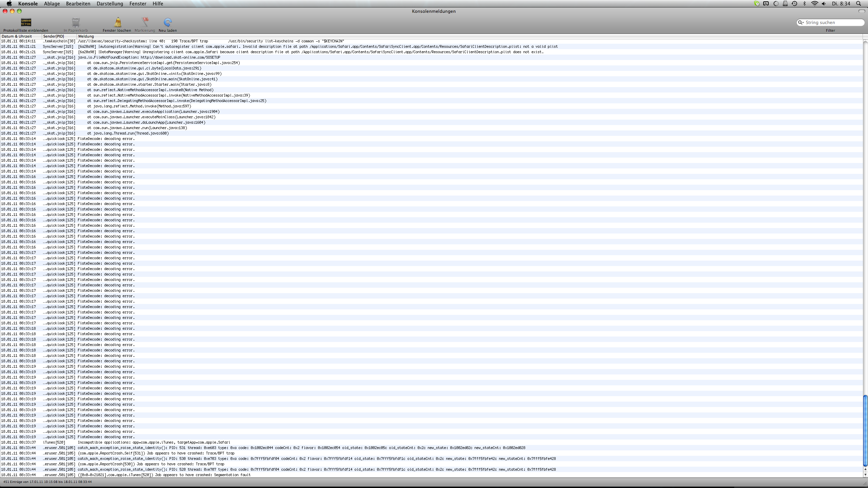This screenshot has height=488, width=868.
Task: Open the Time Machine menu bar icon
Action: [794, 4]
